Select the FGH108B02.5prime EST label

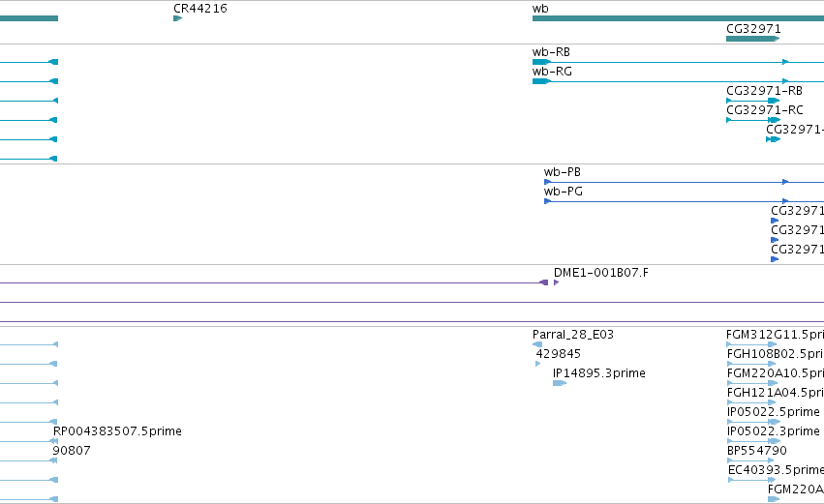(776, 354)
